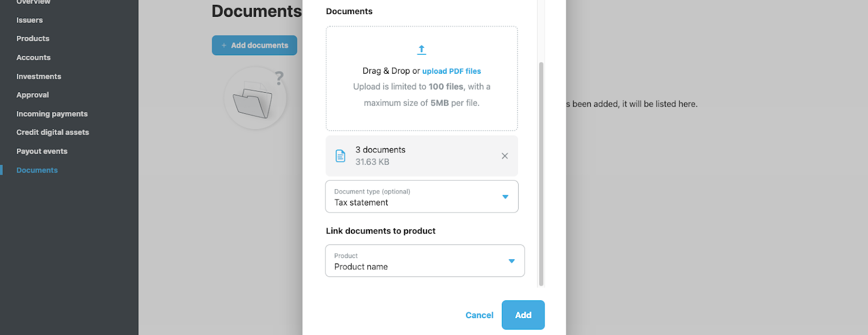Click the Add documents button
The width and height of the screenshot is (868, 335).
(x=254, y=46)
